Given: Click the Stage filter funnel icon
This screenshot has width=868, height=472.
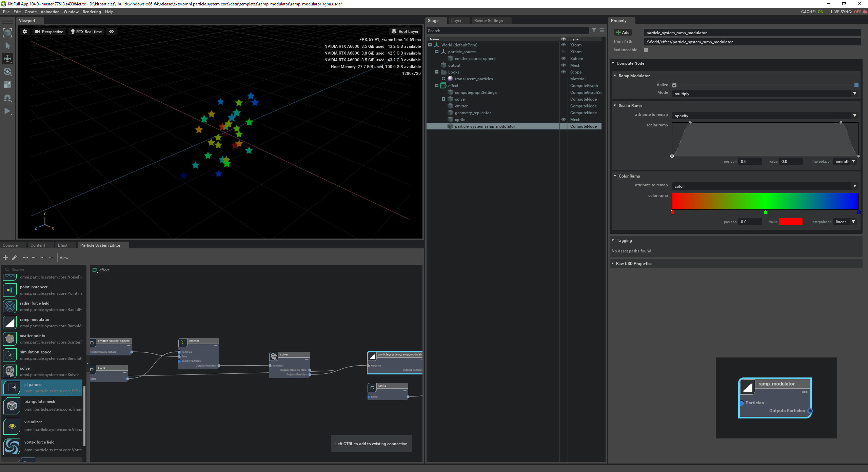Looking at the screenshot, I should coord(594,30).
